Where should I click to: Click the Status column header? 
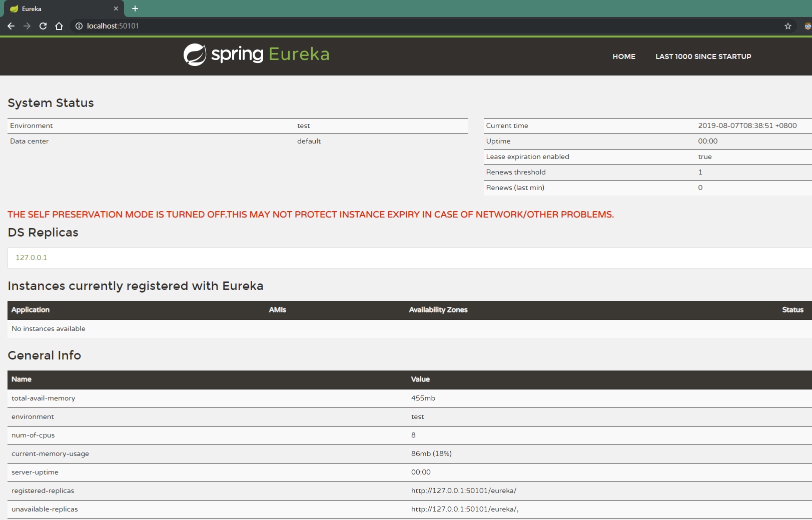pyautogui.click(x=793, y=310)
